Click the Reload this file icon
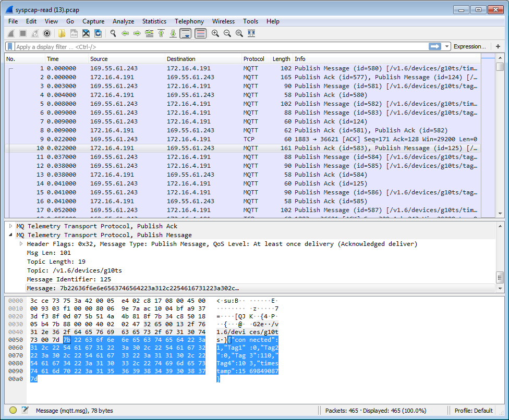Viewport: 509px width, 420px height. pos(98,33)
